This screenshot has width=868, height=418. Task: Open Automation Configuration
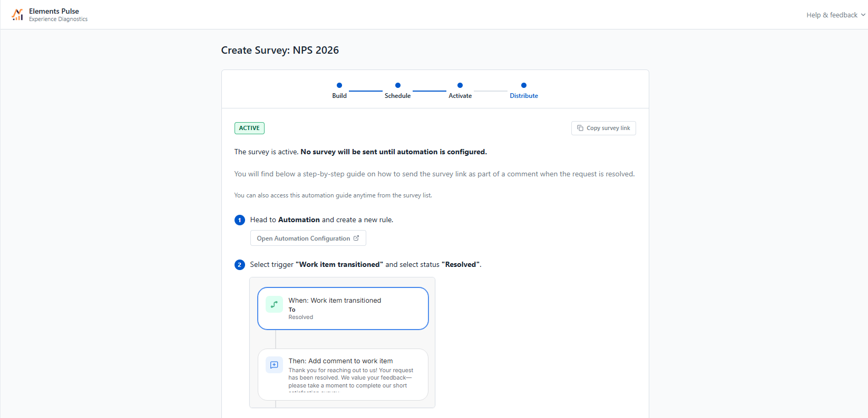pyautogui.click(x=308, y=238)
